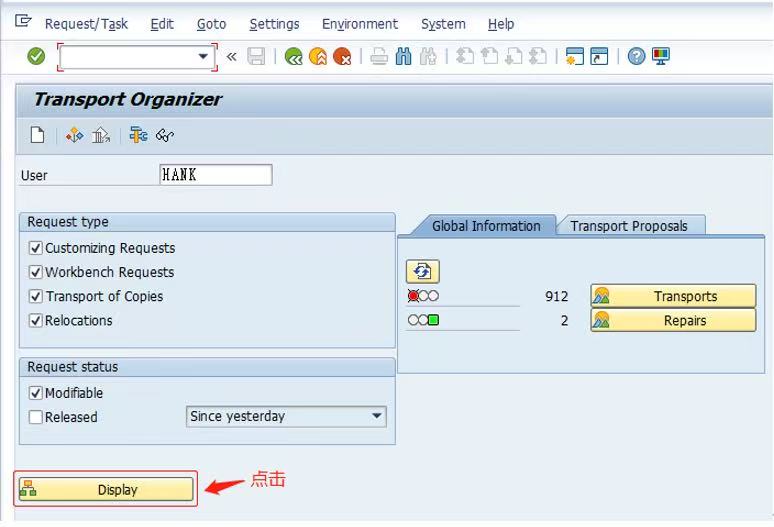
Task: Click the Find binoculars icon
Action: click(x=403, y=56)
